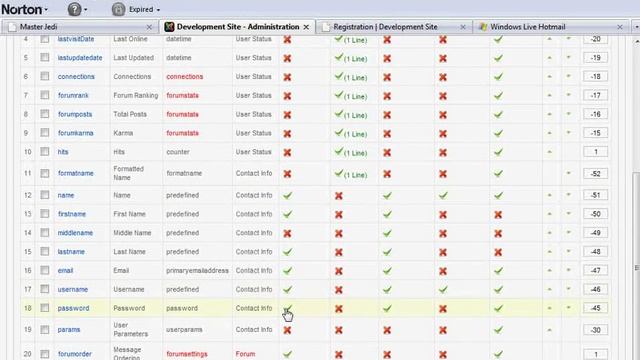Screen dimensions: 640x360
Task: Click red X in fifth status column of lastname row
Action: coord(498,252)
